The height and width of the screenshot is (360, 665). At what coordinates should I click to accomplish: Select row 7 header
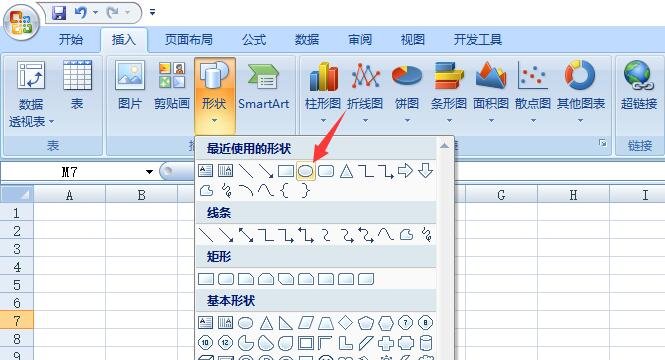(17, 321)
